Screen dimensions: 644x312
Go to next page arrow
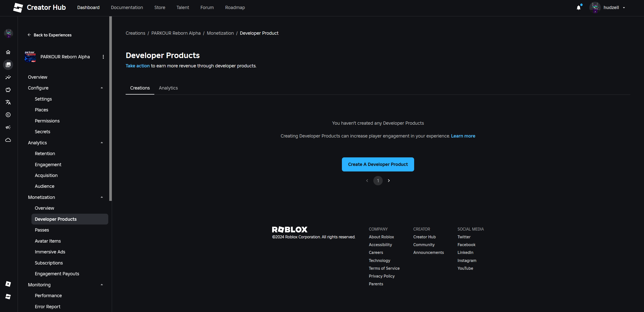coord(389,181)
